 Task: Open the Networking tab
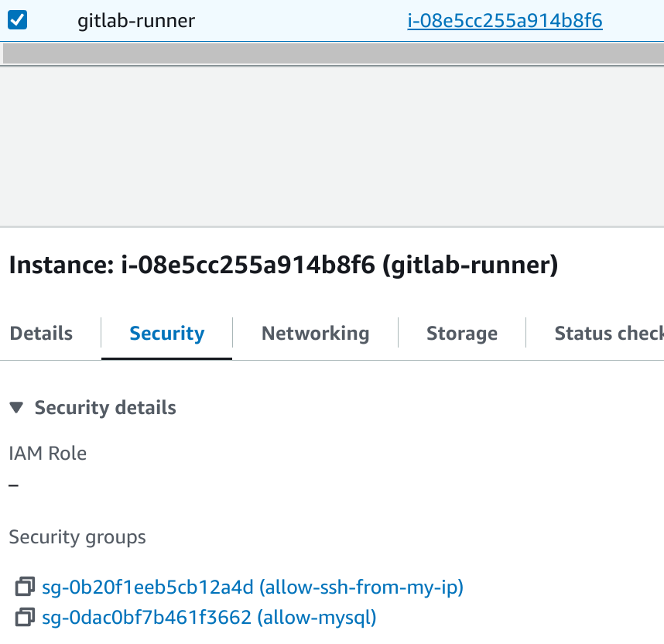(315, 334)
